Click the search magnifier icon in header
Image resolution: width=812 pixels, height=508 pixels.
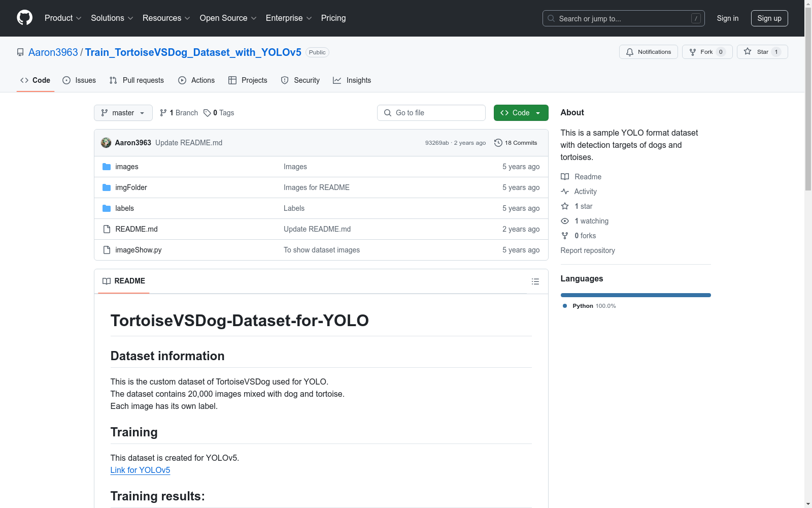tap(551, 18)
